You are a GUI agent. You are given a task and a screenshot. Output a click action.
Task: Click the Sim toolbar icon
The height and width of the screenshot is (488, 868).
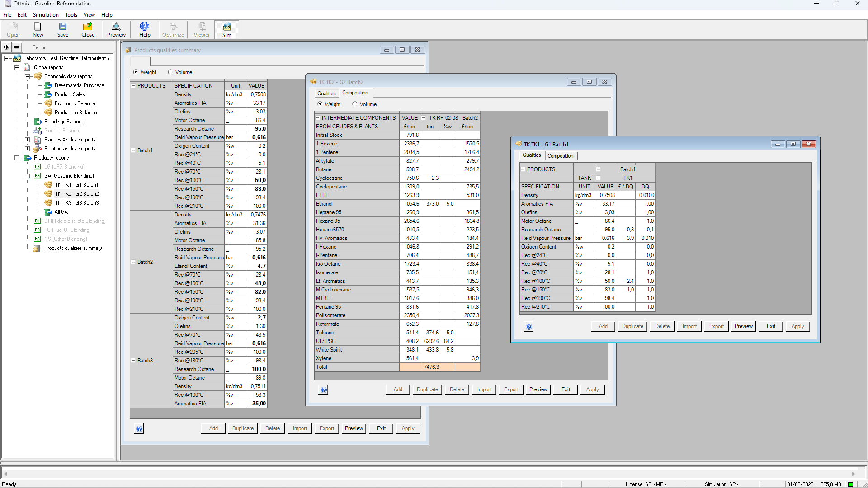[226, 29]
